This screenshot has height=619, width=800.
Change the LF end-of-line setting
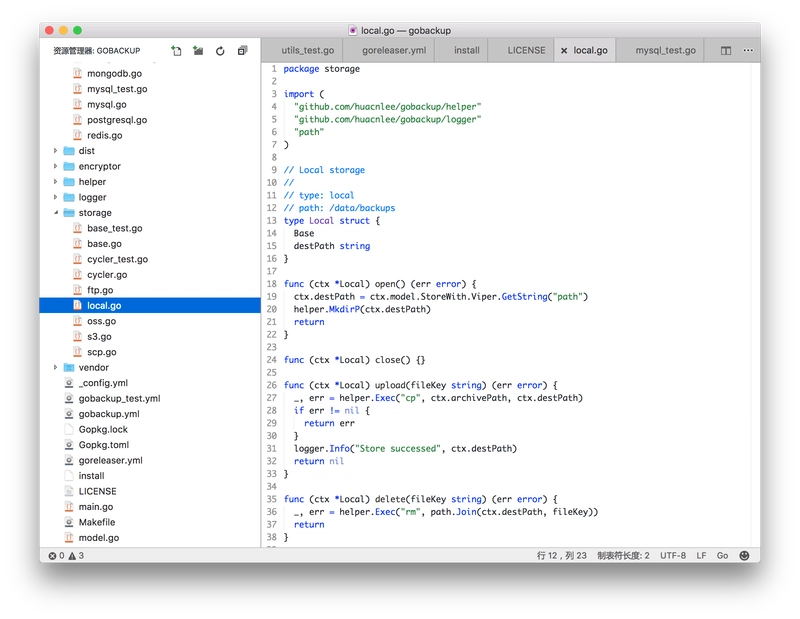701,555
